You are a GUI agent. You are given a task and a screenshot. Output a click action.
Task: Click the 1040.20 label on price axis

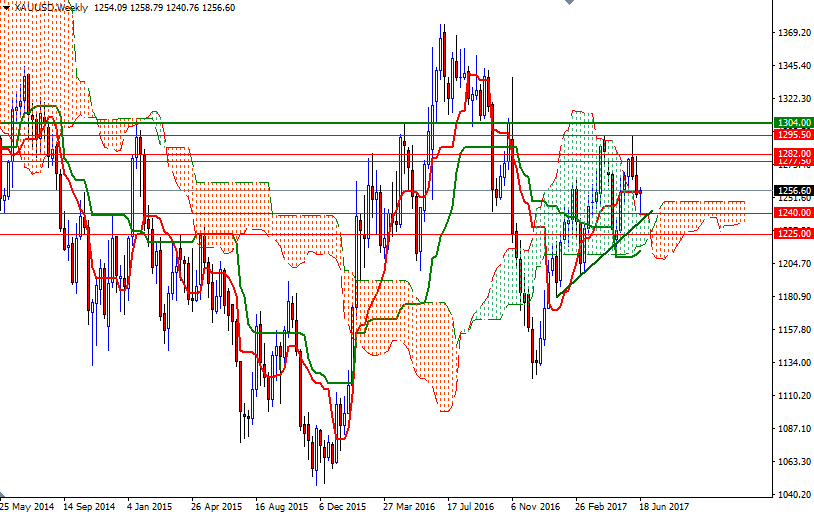pyautogui.click(x=793, y=495)
